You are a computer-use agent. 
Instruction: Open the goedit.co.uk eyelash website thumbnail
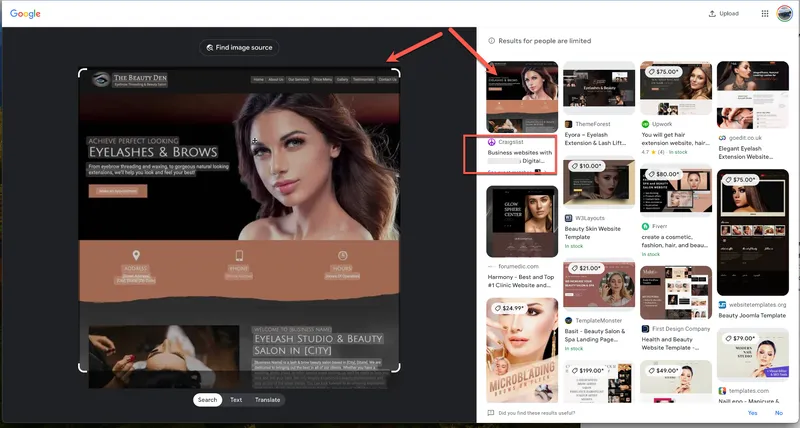(x=753, y=95)
